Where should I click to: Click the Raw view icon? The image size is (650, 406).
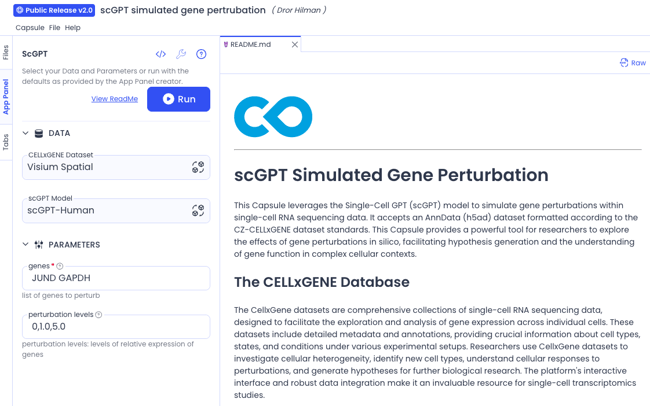pos(624,63)
